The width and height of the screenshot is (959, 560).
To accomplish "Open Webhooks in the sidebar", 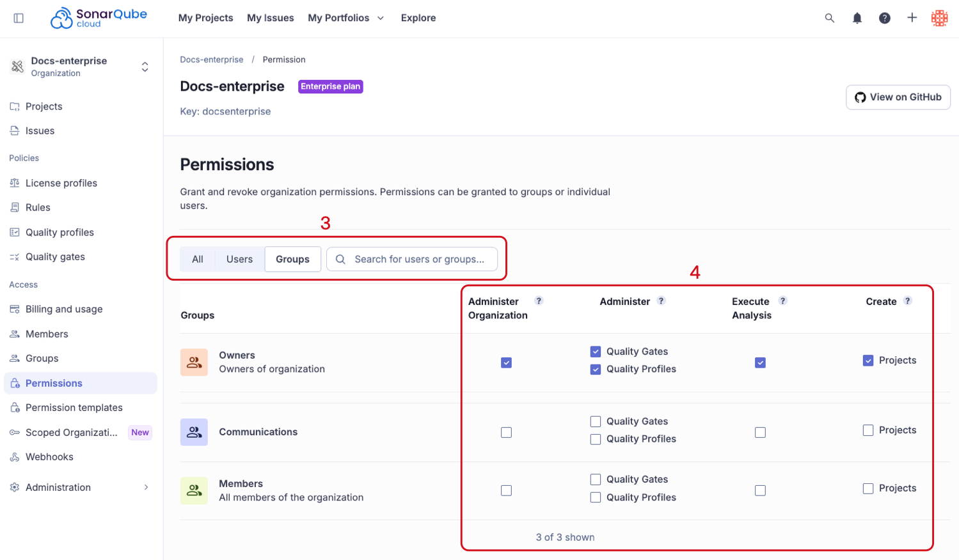I will click(x=80, y=456).
